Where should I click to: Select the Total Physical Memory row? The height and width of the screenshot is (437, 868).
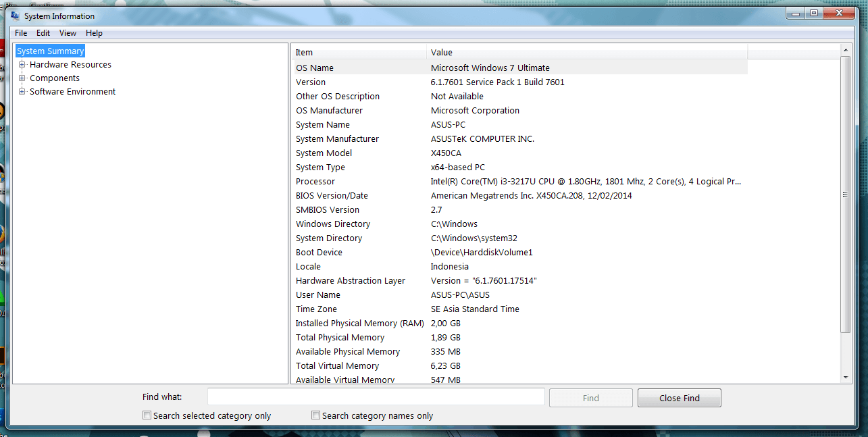[519, 337]
